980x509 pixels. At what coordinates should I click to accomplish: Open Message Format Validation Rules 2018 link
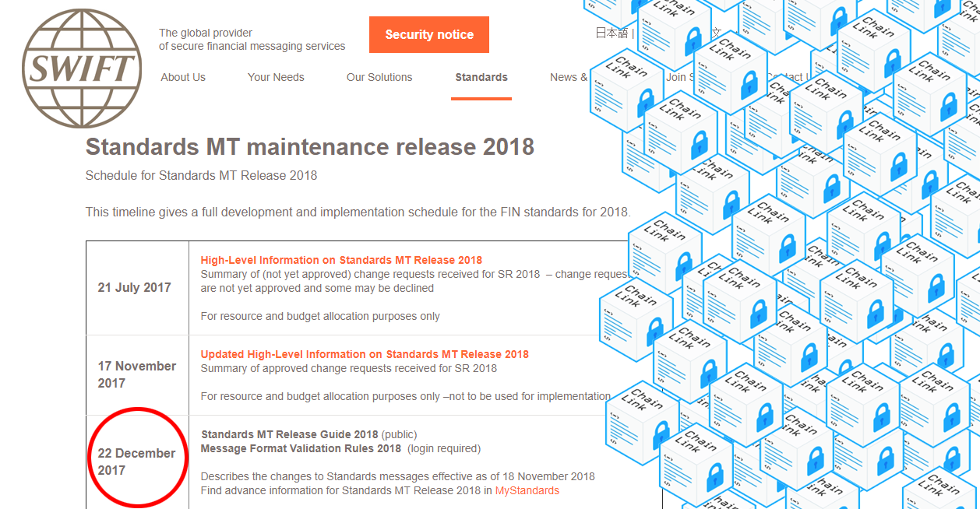tap(301, 448)
